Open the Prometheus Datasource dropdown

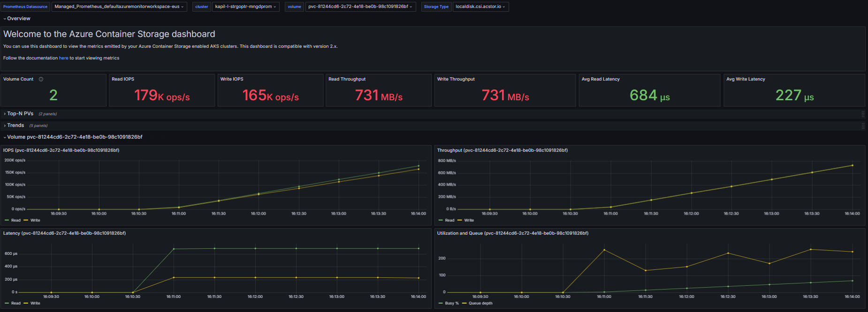pos(119,7)
